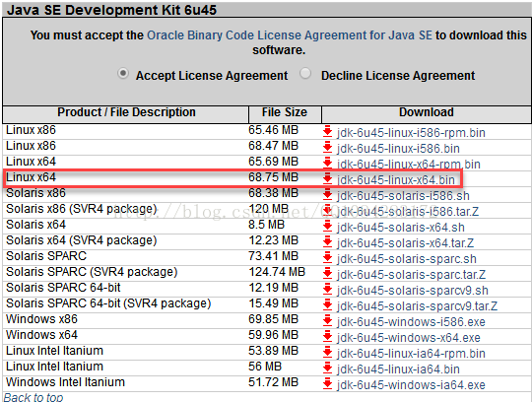Click download arrow icon beside jdk-6u45-solaris-i586.sh
The width and height of the screenshot is (532, 402).
[x=327, y=195]
